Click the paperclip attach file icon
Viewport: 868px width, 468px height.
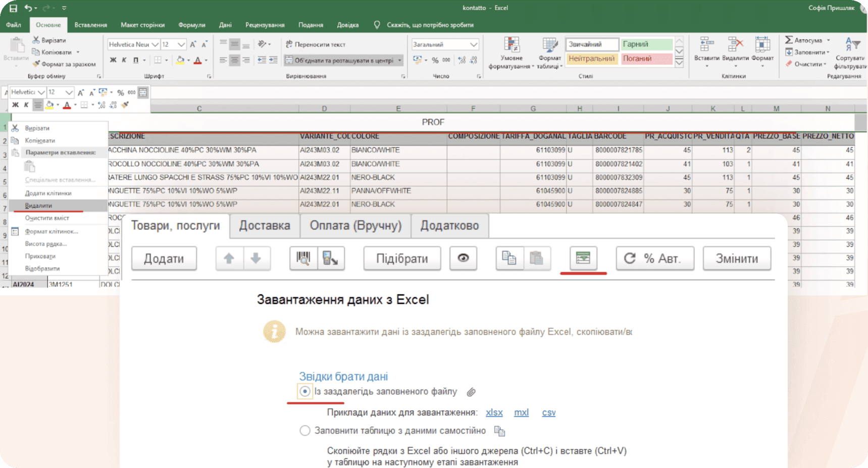(x=471, y=392)
